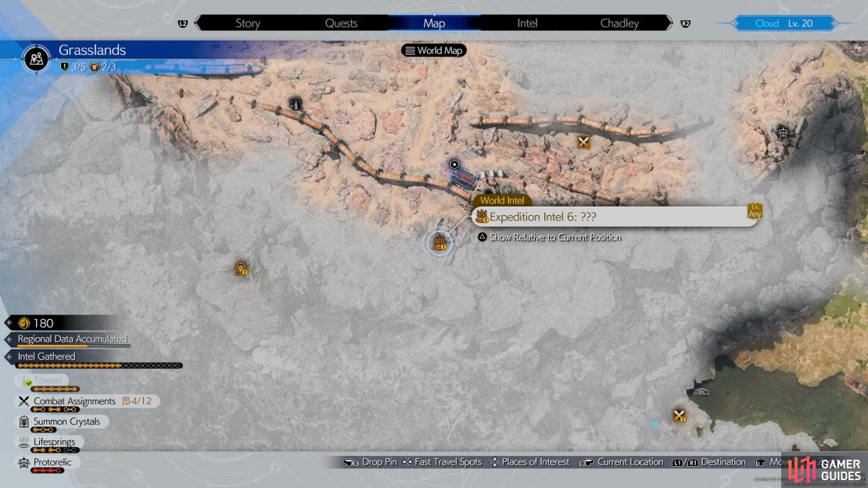This screenshot has width=868, height=488.
Task: Click Drop Pin in the bottom bar
Action: pyautogui.click(x=370, y=462)
